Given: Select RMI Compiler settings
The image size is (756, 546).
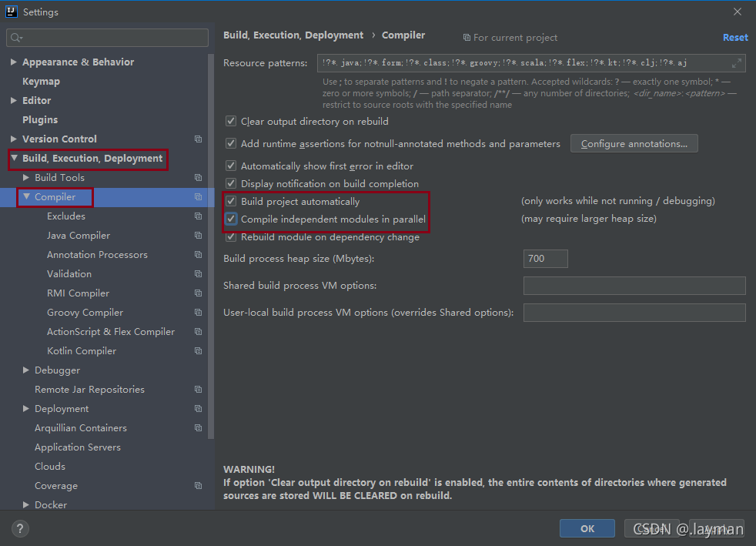Looking at the screenshot, I should (x=78, y=293).
